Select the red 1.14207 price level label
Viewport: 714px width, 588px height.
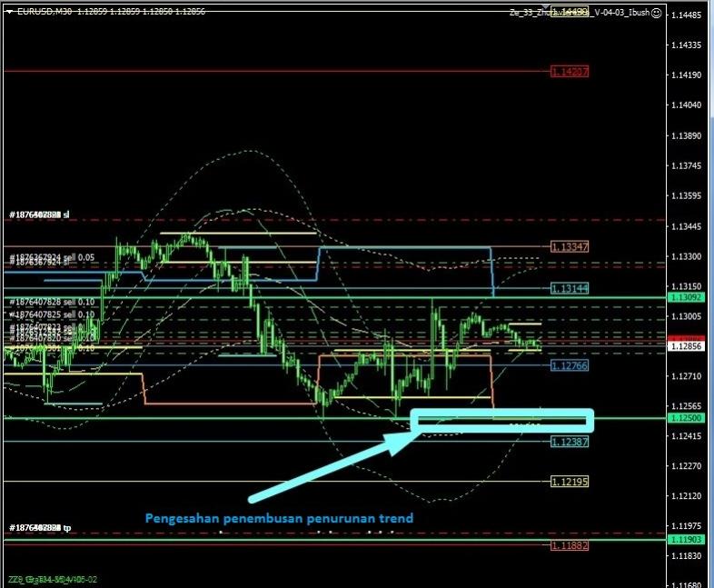click(570, 71)
